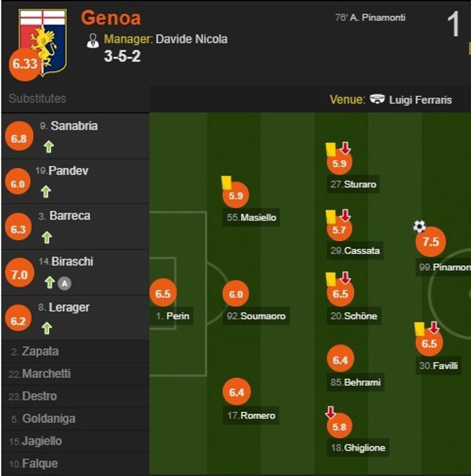Open Perin's 6.5 goalkeeper rating bubble
Viewport: 471px width, 476px height.
pyautogui.click(x=162, y=294)
